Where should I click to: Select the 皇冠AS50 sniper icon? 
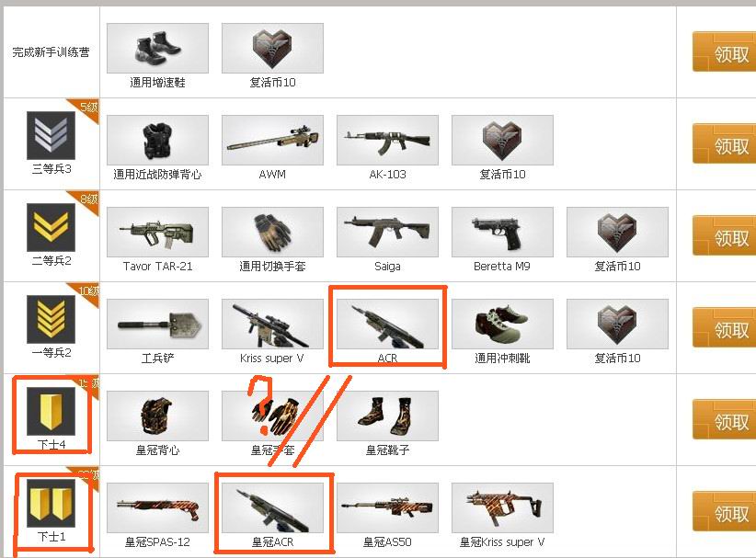[387, 508]
